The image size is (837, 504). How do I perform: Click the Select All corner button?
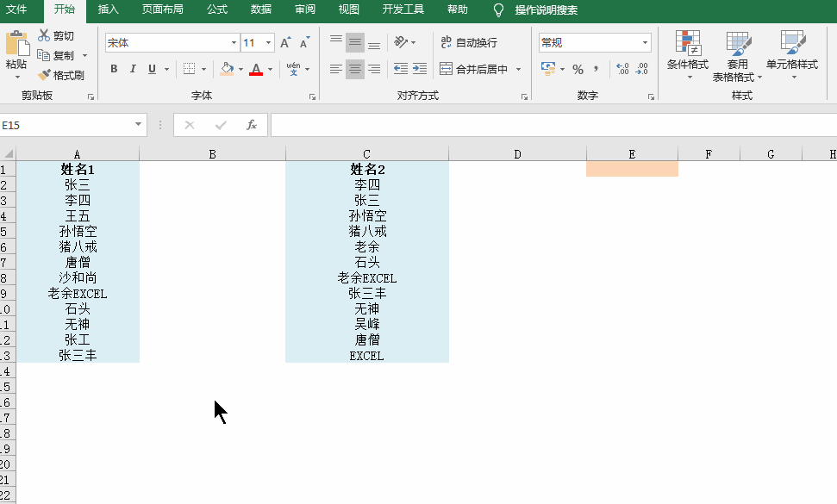coord(8,153)
